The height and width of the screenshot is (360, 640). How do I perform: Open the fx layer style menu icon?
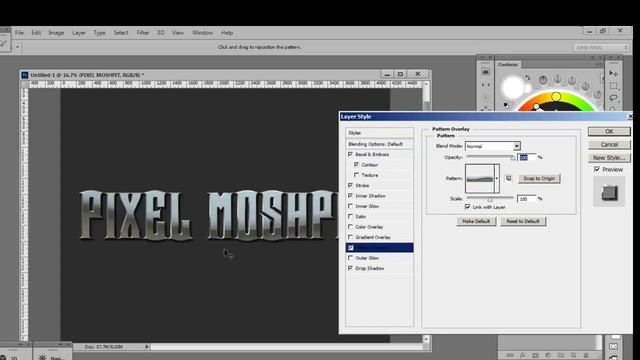(523, 355)
